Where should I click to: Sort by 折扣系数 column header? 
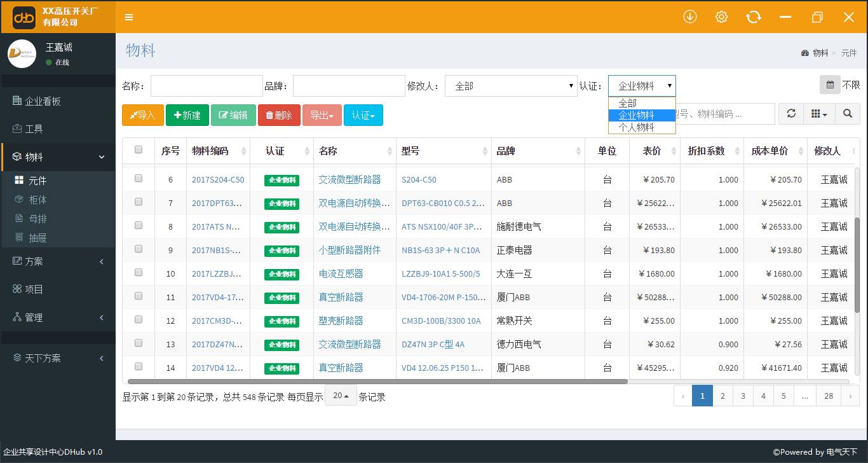point(712,151)
